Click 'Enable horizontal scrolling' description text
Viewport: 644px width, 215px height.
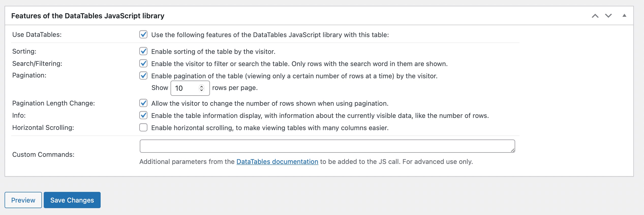[270, 128]
